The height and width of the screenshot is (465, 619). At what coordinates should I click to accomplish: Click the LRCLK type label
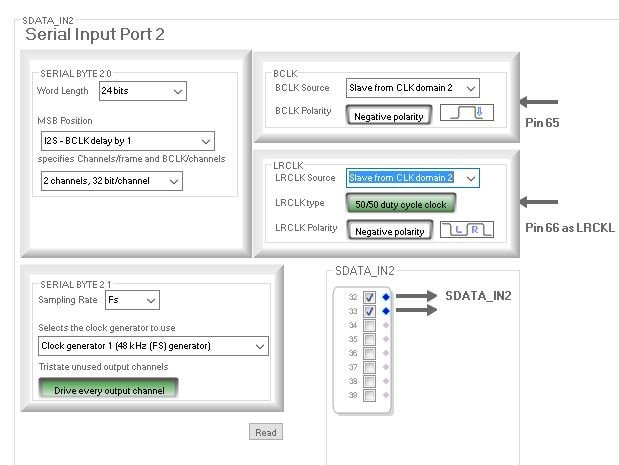(x=300, y=203)
